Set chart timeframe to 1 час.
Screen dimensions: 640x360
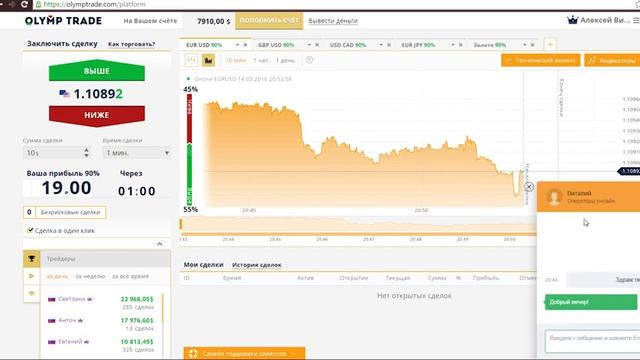261,60
